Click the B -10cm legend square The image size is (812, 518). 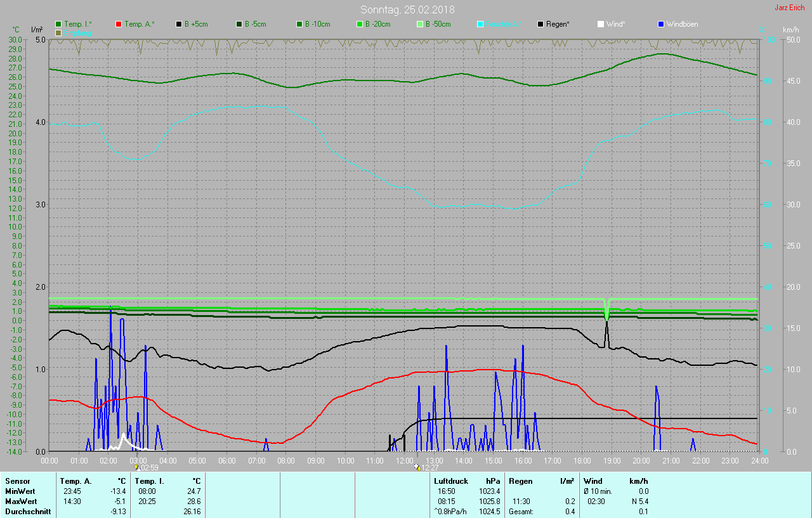click(299, 24)
